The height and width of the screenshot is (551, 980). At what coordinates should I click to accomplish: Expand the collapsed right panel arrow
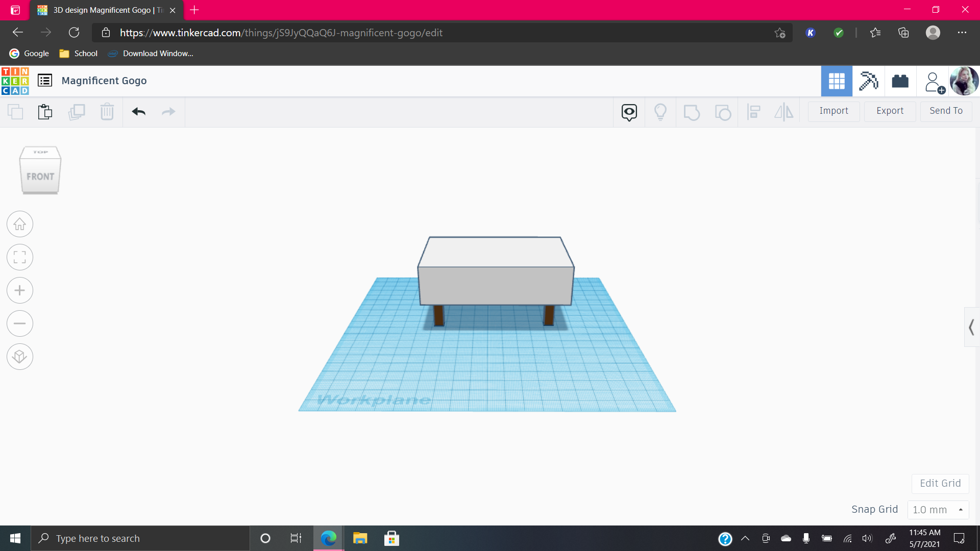coord(972,327)
